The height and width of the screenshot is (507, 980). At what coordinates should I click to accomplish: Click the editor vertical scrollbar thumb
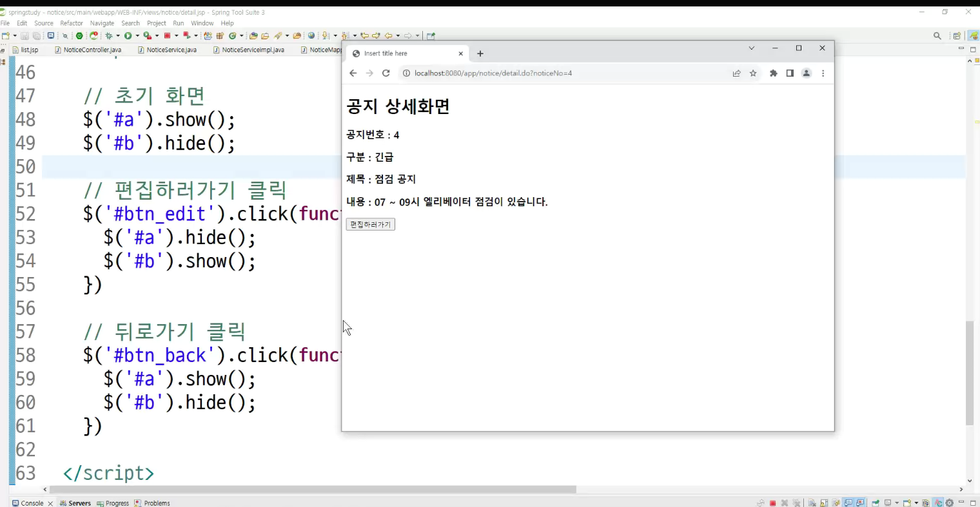[970, 372]
